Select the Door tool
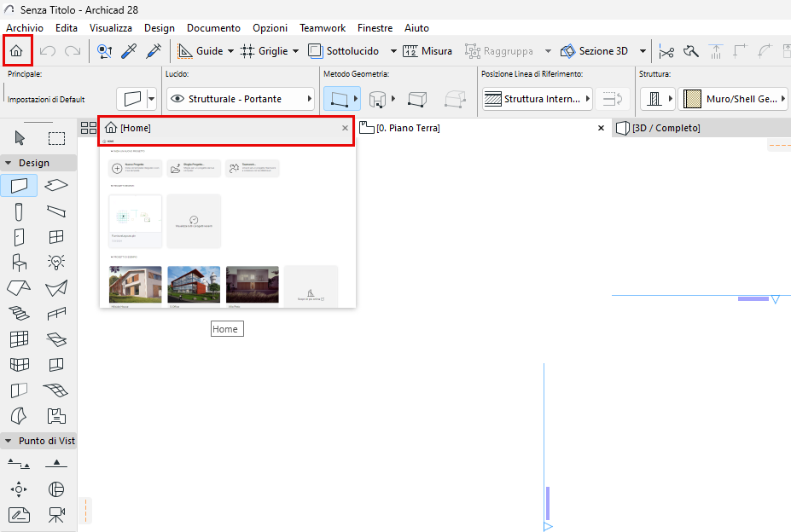The width and height of the screenshot is (791, 532). (x=19, y=237)
